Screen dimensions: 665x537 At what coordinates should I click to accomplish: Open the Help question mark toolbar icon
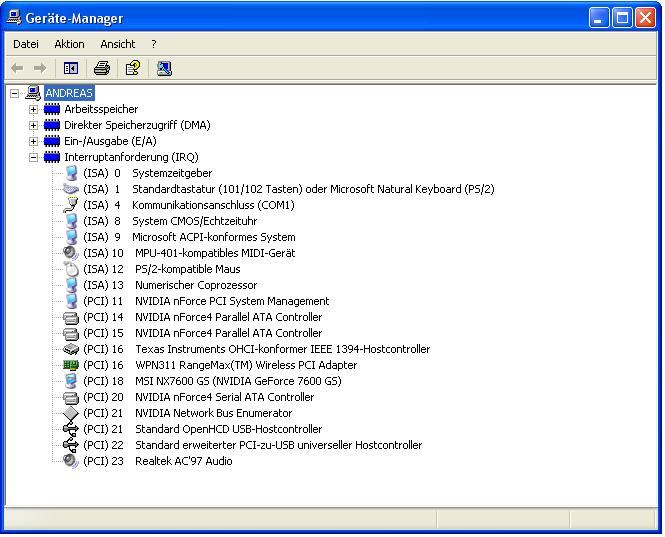pyautogui.click(x=133, y=68)
